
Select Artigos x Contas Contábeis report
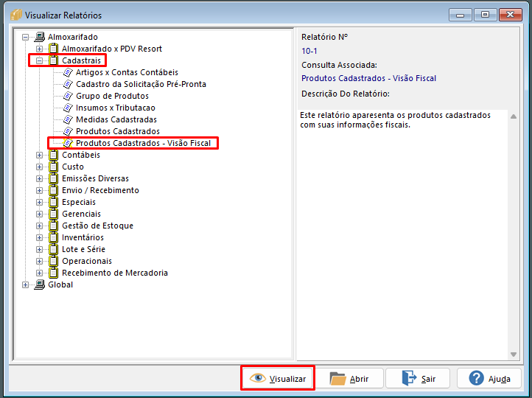pos(127,72)
